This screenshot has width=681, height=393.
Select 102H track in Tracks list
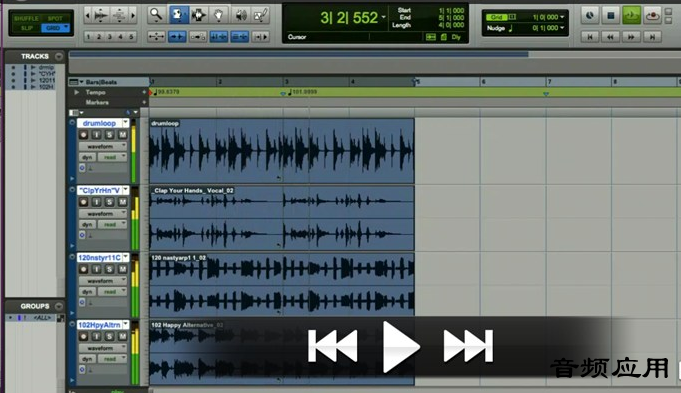point(46,87)
